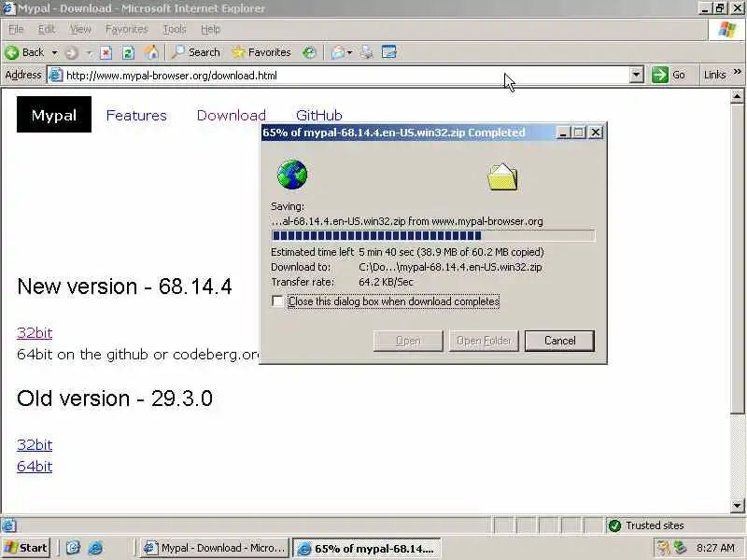The height and width of the screenshot is (560, 747).
Task: Click the folder icon in download dialog
Action: pos(502,176)
